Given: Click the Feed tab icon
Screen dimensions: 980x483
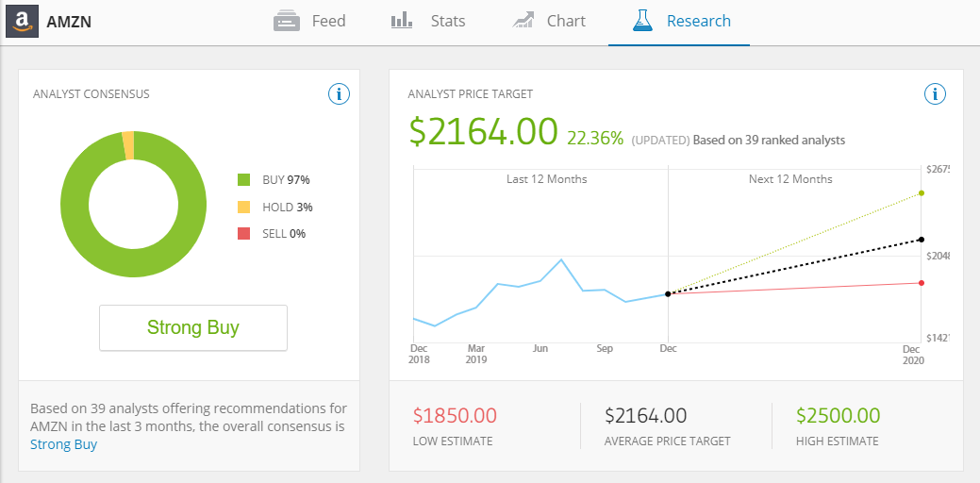Looking at the screenshot, I should pos(288,22).
